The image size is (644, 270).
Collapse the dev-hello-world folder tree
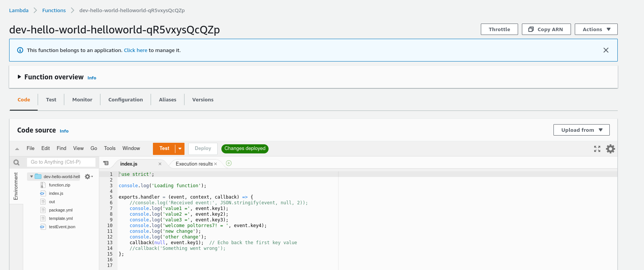pos(32,177)
